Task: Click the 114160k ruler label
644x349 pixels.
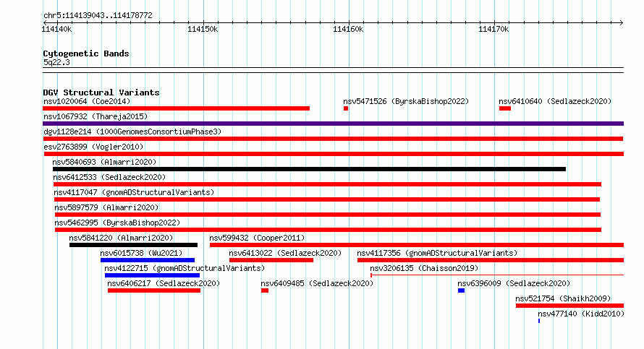Action: coord(348,29)
